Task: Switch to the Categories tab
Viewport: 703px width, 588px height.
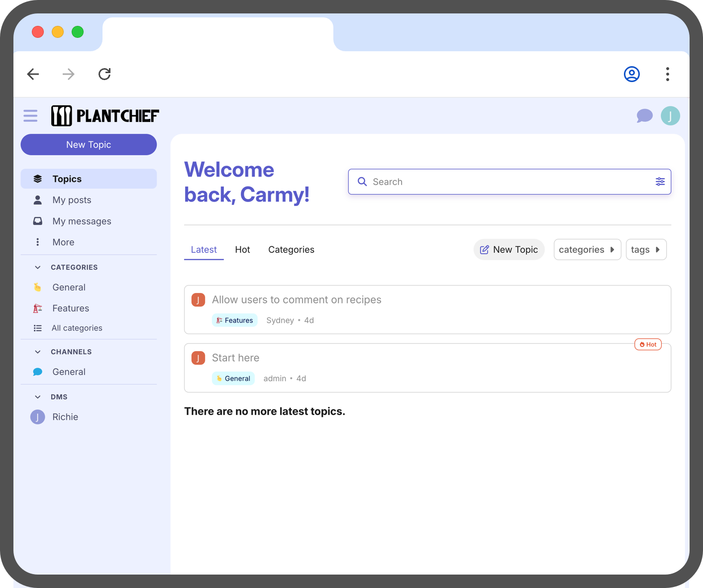Action: [291, 250]
